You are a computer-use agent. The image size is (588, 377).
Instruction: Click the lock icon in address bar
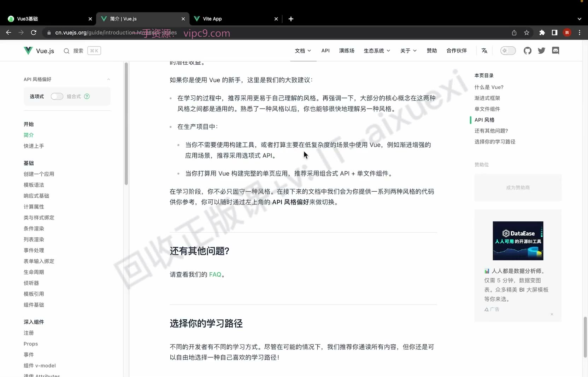49,33
